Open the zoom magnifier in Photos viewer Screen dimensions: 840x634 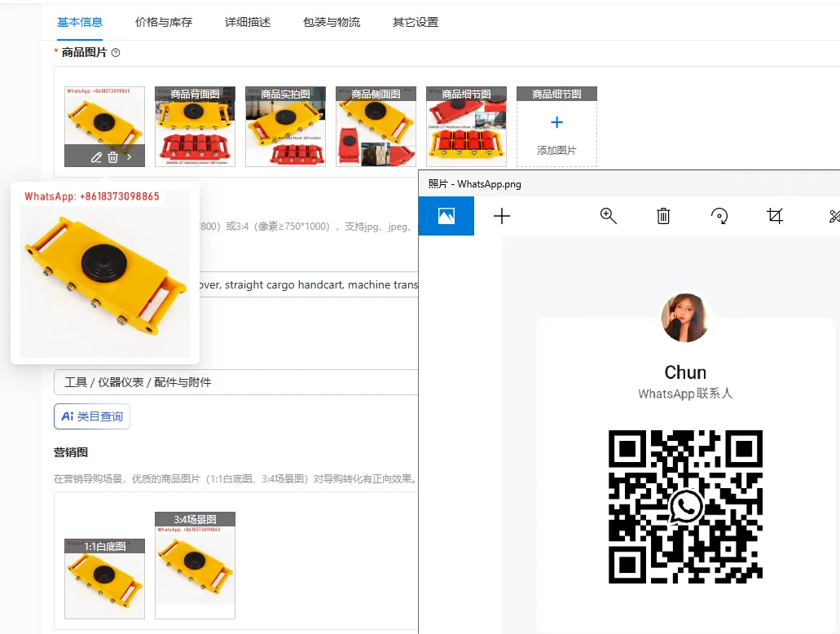[608, 216]
